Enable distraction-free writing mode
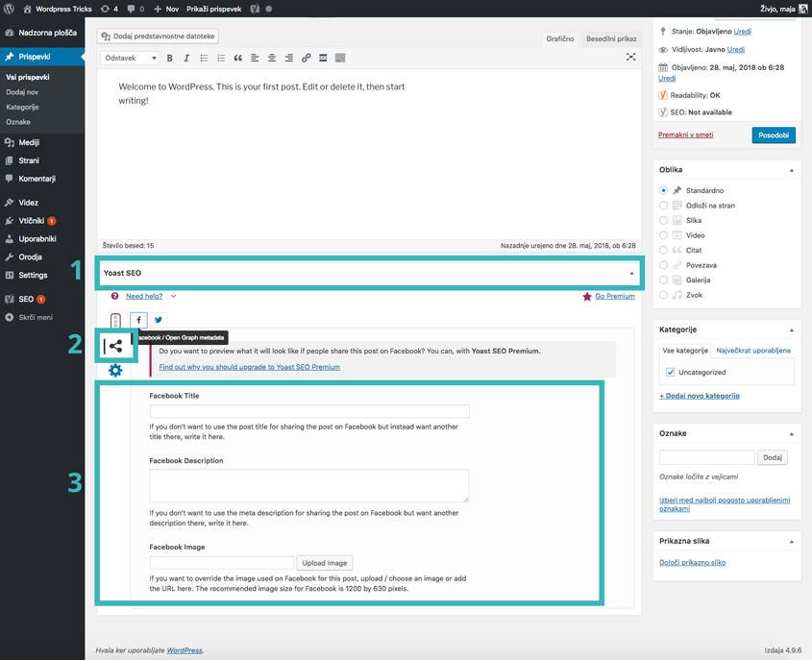 [x=630, y=57]
